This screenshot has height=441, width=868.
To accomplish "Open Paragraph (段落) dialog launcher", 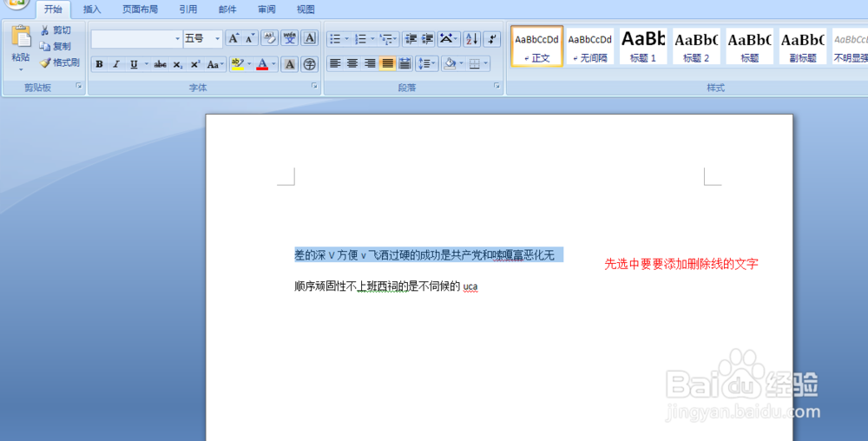I will (x=496, y=86).
